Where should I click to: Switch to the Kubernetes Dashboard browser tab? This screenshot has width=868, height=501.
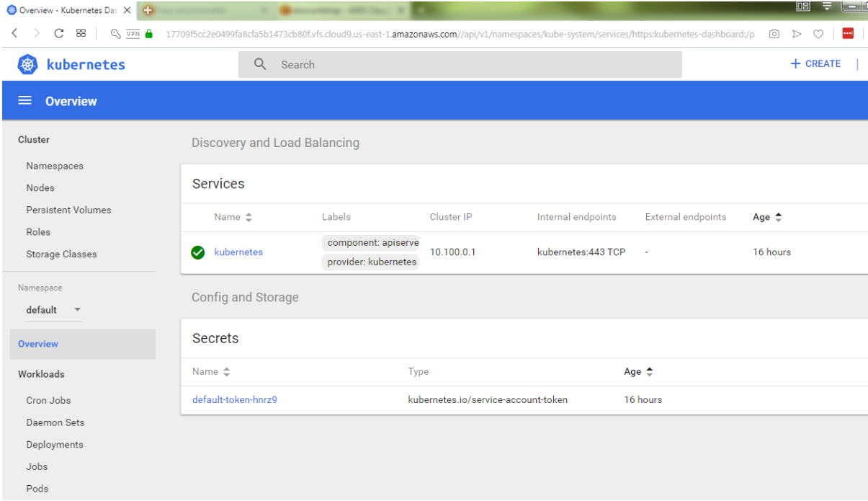[x=65, y=9]
